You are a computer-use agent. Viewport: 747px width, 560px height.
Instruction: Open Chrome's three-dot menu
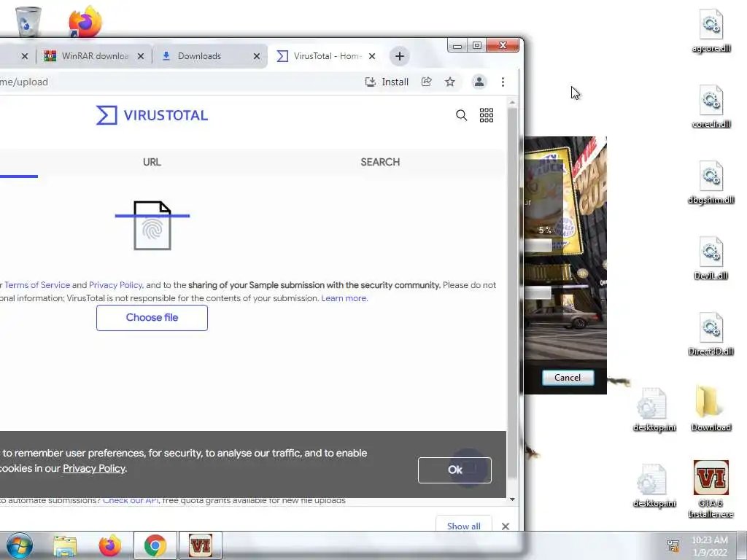click(503, 82)
